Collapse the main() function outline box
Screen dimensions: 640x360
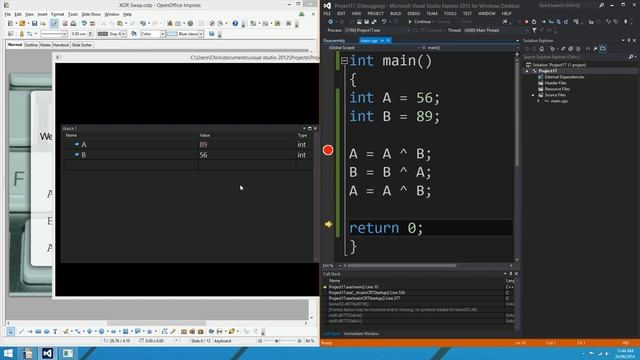coord(344,61)
